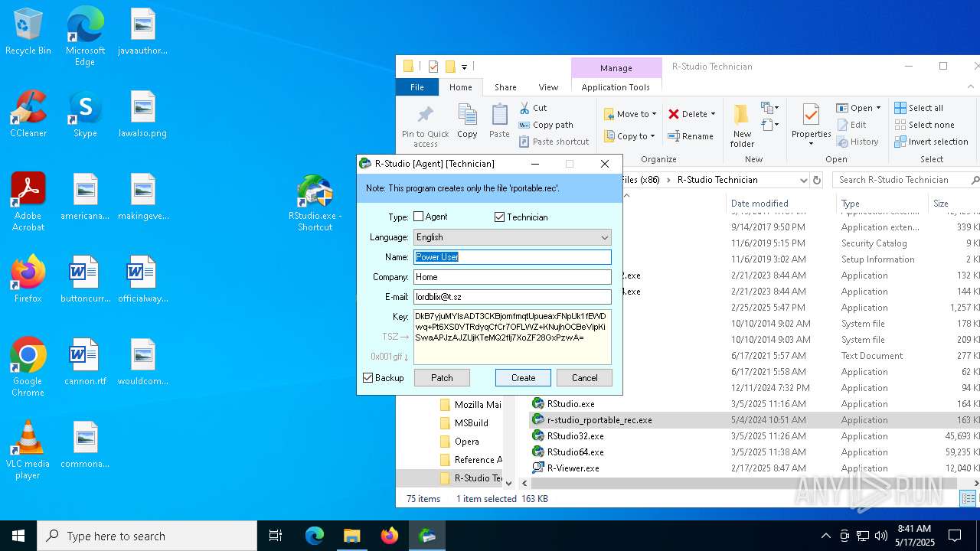Click the taskbar search box
Image resolution: width=980 pixels, height=551 pixels.
coord(147,536)
